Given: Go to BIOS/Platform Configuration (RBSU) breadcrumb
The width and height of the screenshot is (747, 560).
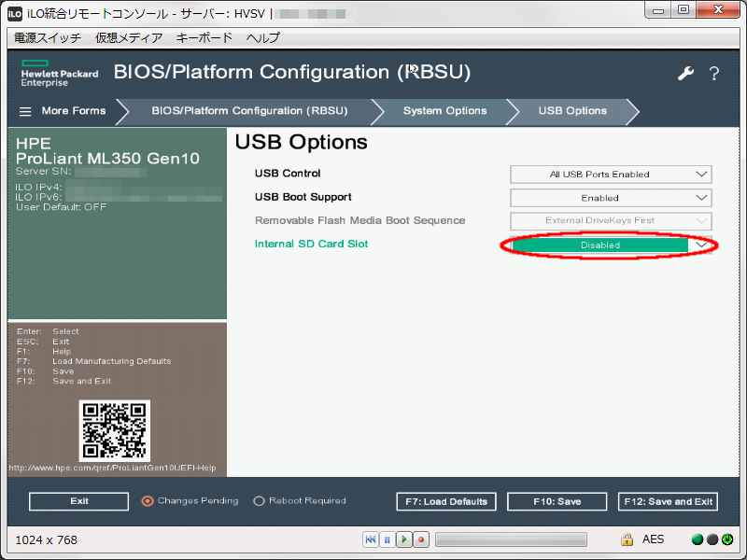Looking at the screenshot, I should 249,111.
